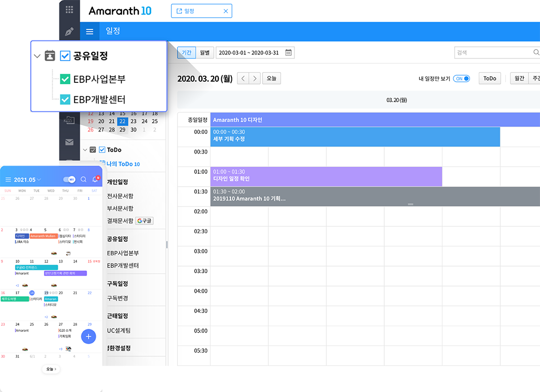The width and height of the screenshot is (540, 392).
Task: Open the apps grid icon in sidebar
Action: 69,10
